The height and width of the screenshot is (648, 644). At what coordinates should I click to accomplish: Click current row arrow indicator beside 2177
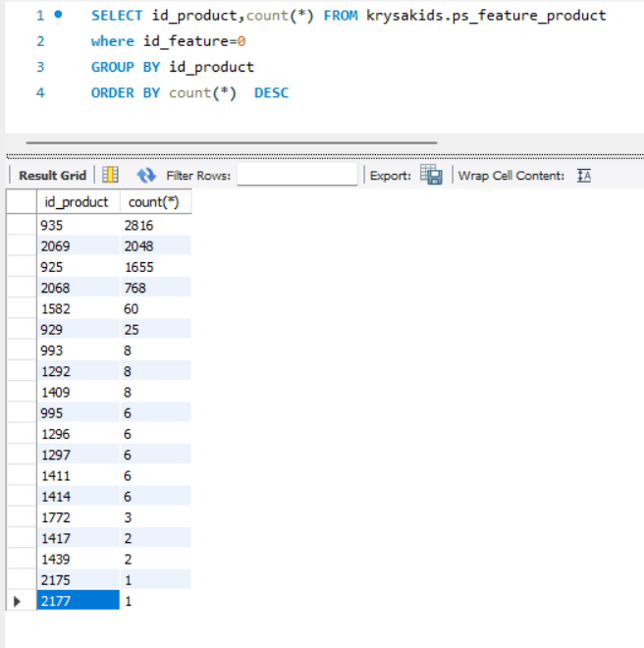[x=17, y=601]
